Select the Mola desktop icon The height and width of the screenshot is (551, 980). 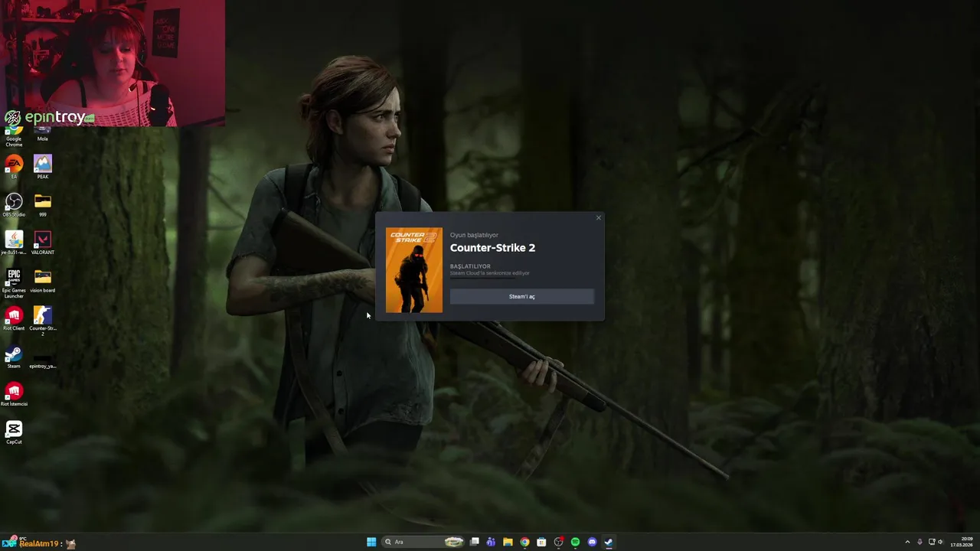43,135
